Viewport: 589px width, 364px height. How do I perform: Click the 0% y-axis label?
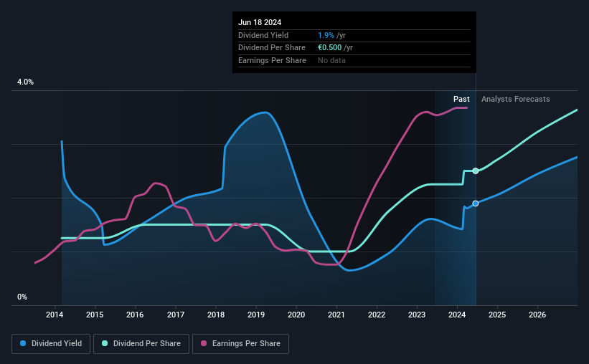[22, 297]
